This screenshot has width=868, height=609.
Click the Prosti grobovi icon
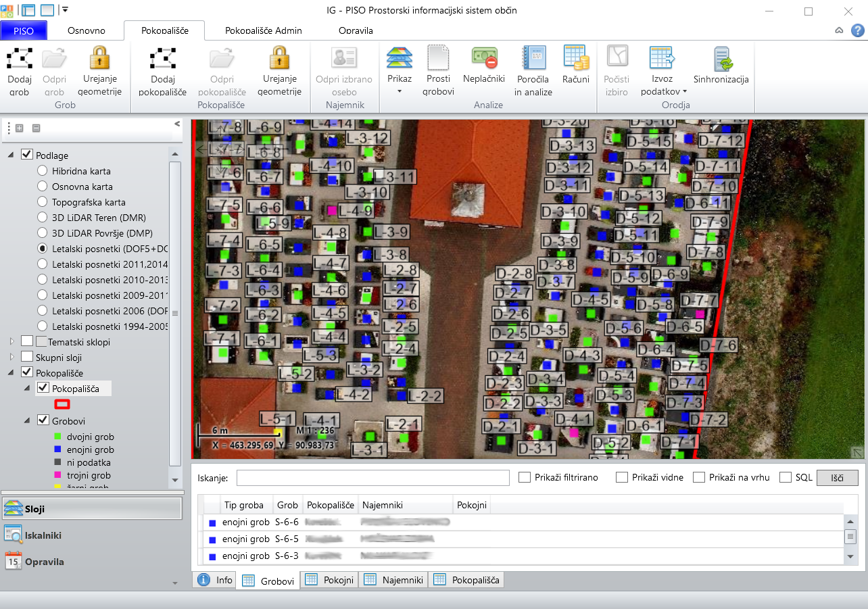(438, 58)
